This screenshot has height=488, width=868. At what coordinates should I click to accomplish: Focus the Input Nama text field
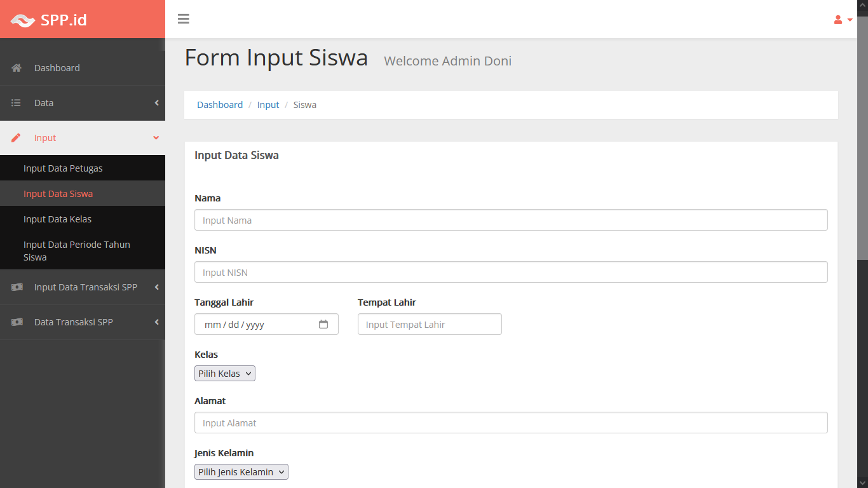coord(511,220)
